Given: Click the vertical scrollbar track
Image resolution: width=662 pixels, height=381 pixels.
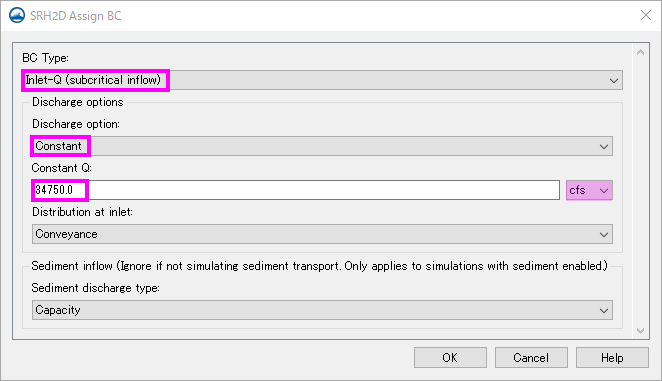Looking at the screenshot, I should (640, 191).
